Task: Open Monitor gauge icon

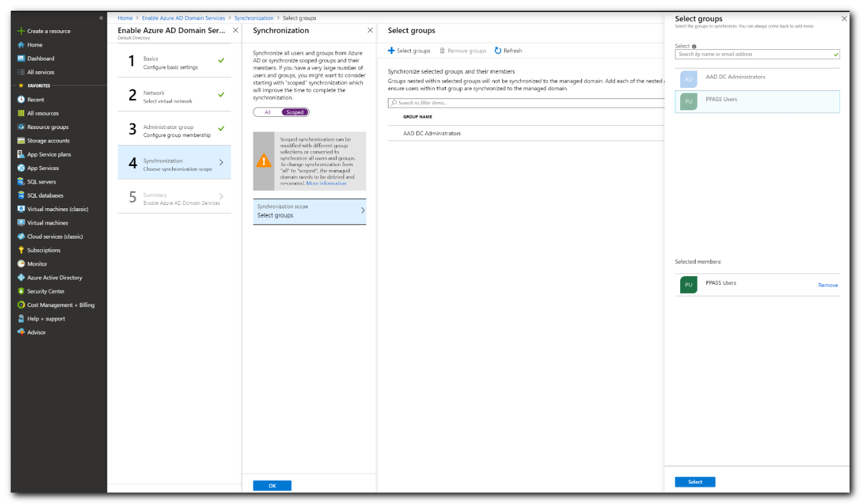Action: (21, 263)
